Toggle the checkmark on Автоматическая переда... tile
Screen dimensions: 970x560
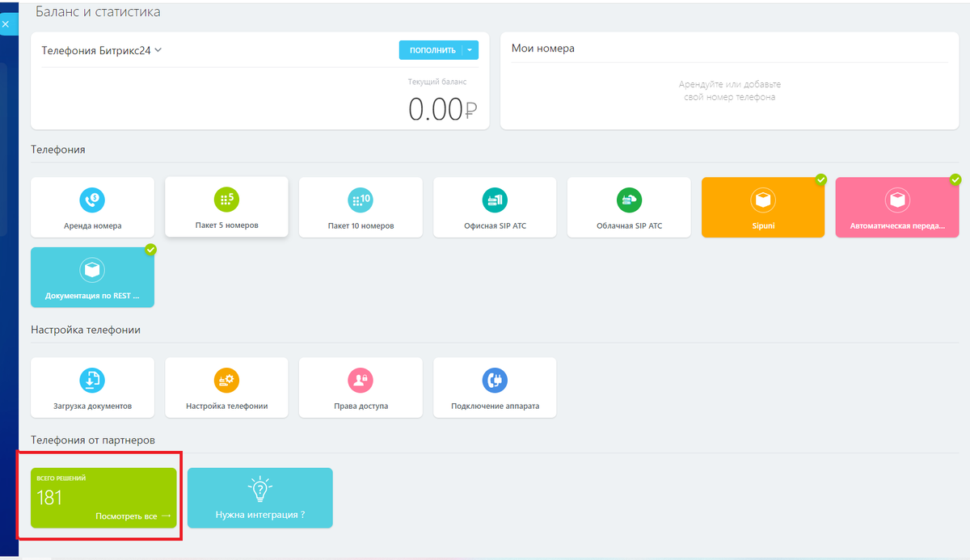click(955, 179)
